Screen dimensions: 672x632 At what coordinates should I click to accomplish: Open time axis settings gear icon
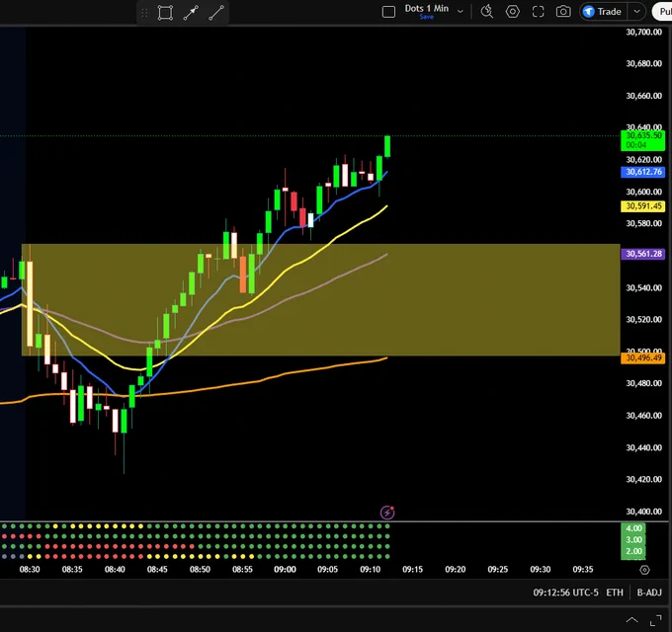click(644, 570)
